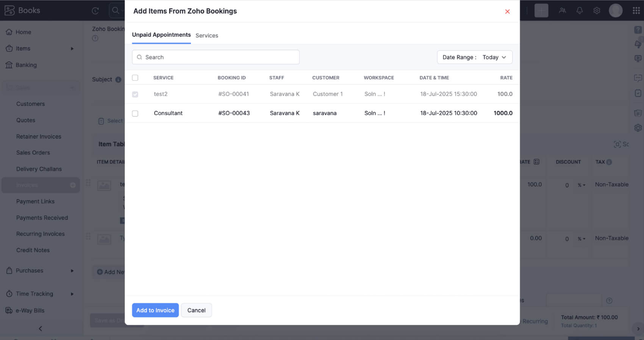Open the user profile avatar
The image size is (644, 340).
point(616,11)
